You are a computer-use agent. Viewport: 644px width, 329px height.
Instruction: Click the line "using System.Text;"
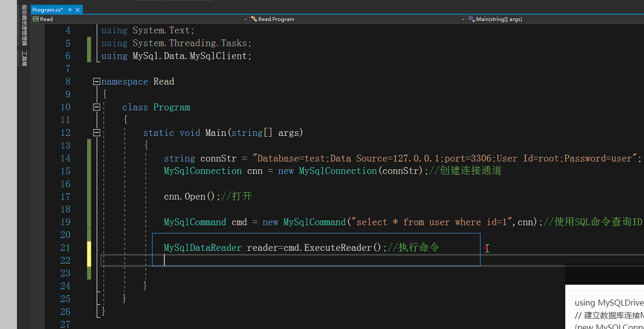[148, 30]
